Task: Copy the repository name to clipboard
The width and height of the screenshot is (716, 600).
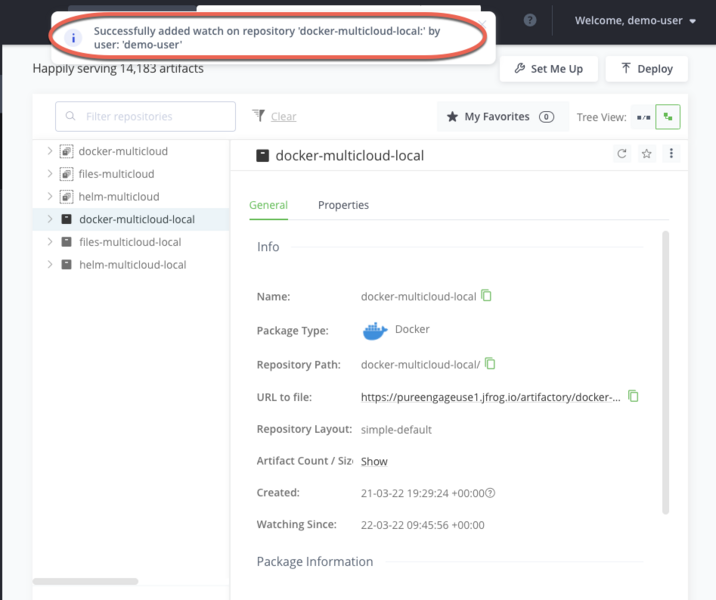Action: click(x=486, y=295)
